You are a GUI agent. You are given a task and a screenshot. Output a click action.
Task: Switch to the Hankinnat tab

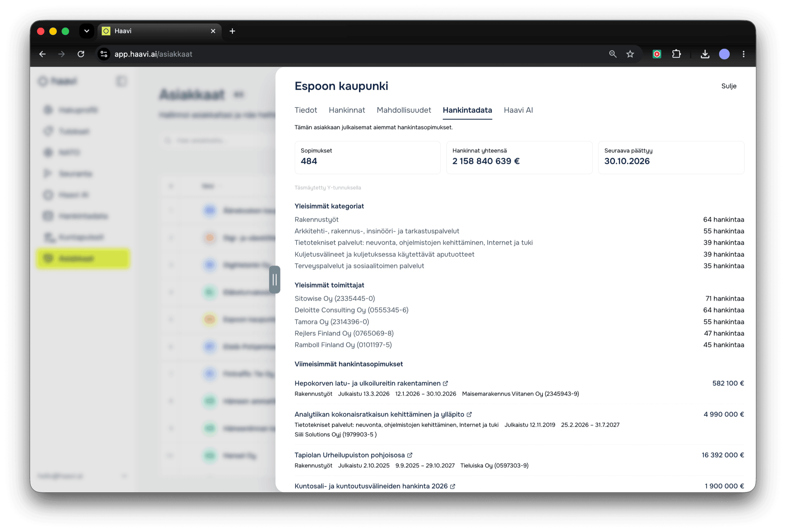347,110
